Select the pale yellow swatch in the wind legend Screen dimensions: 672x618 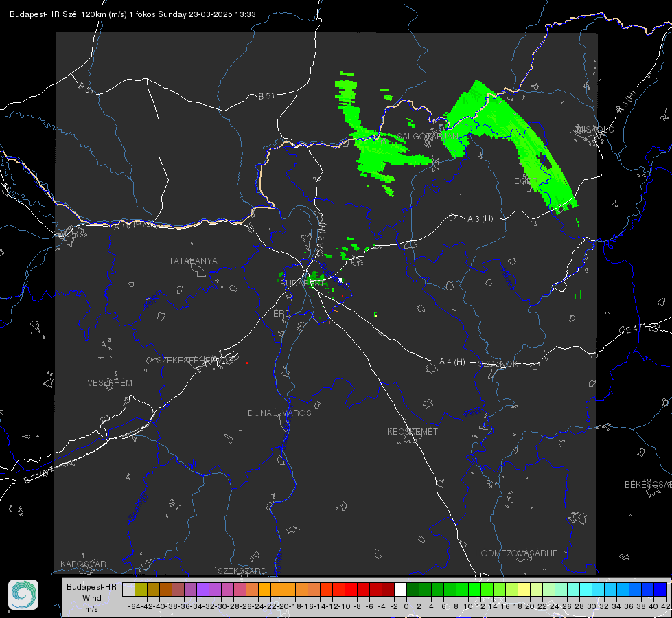524,589
